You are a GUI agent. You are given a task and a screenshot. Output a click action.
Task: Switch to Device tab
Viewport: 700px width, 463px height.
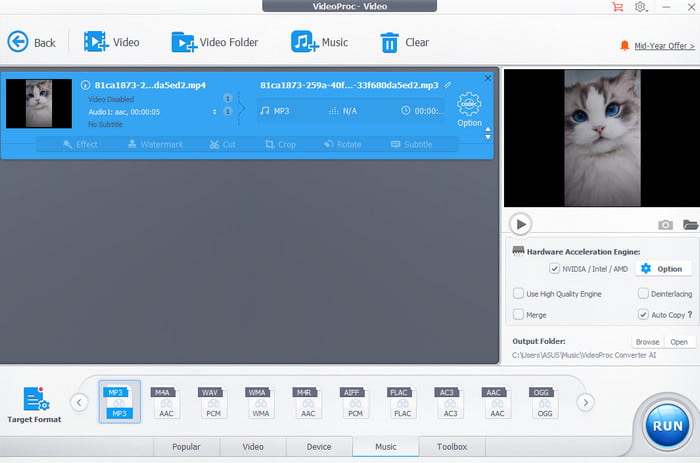[x=319, y=446]
